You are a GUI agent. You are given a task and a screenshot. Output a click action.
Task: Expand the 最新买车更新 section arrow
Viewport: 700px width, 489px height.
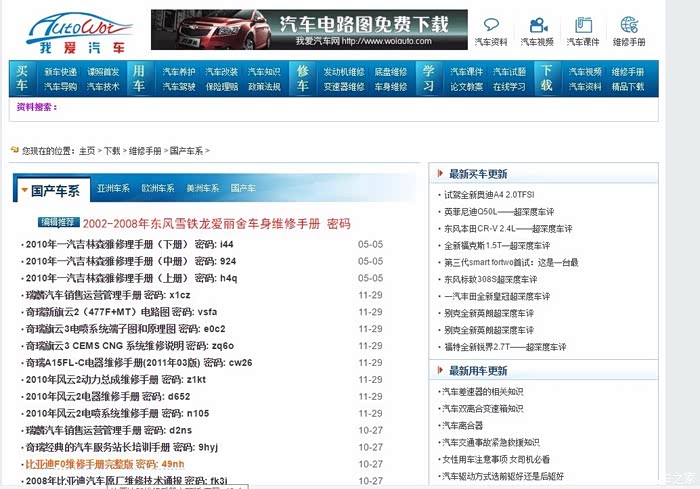[440, 174]
